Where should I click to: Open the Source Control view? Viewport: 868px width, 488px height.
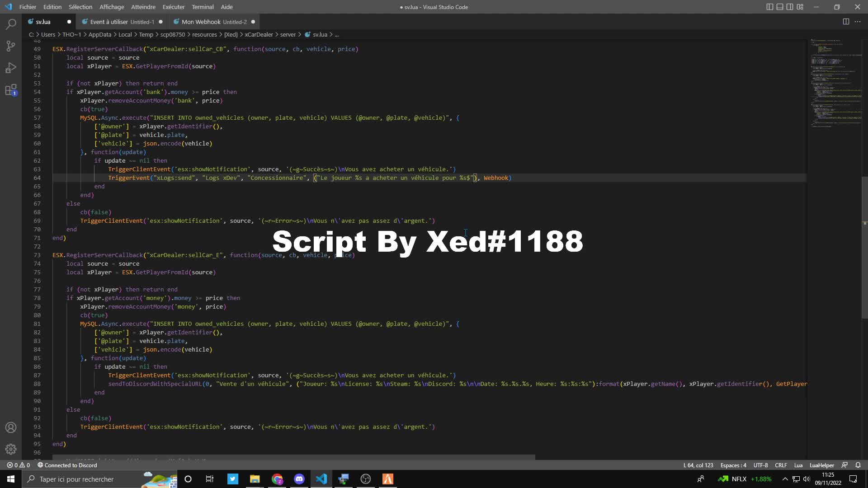click(11, 46)
